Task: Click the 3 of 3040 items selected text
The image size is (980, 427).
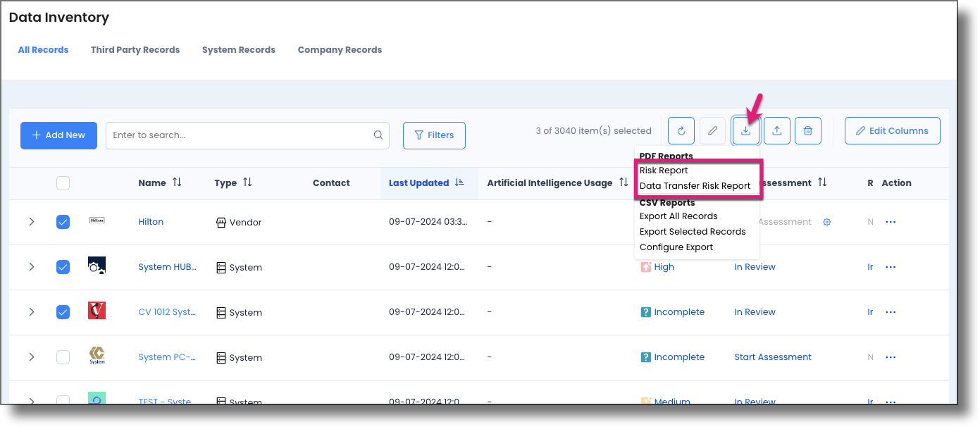Action: click(x=593, y=131)
